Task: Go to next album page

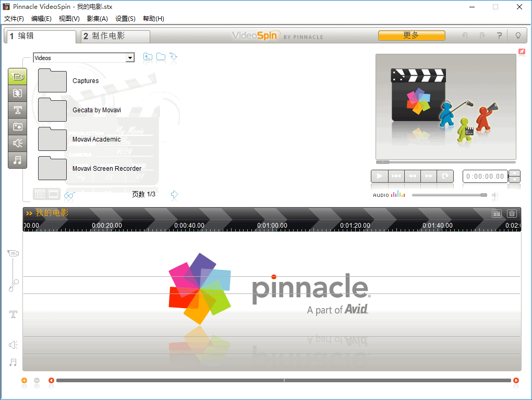Action: click(174, 194)
